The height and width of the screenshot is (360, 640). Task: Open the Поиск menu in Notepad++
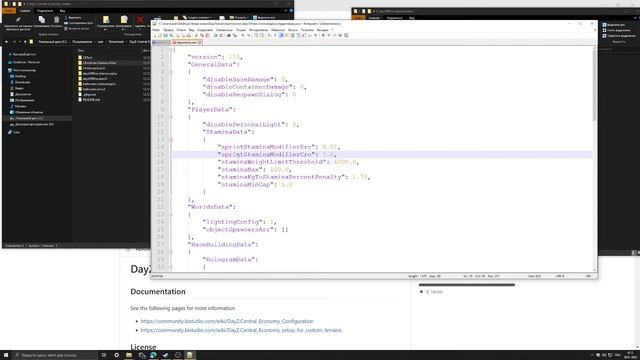(181, 30)
